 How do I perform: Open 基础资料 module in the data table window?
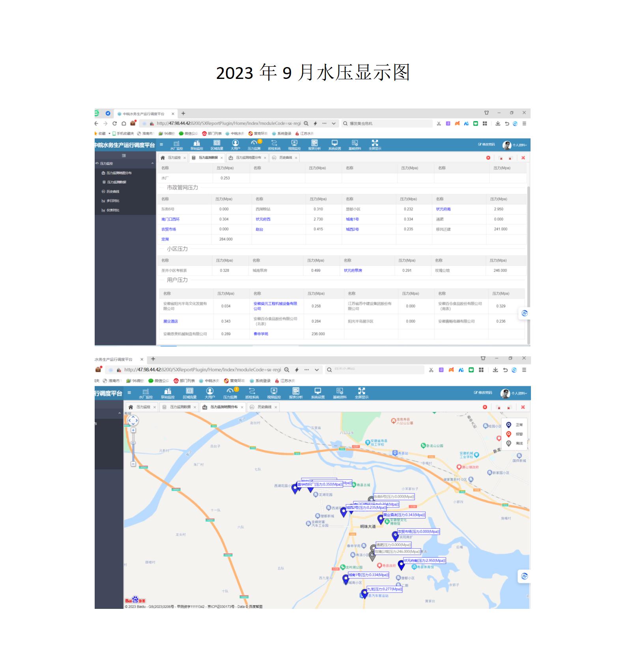355,145
